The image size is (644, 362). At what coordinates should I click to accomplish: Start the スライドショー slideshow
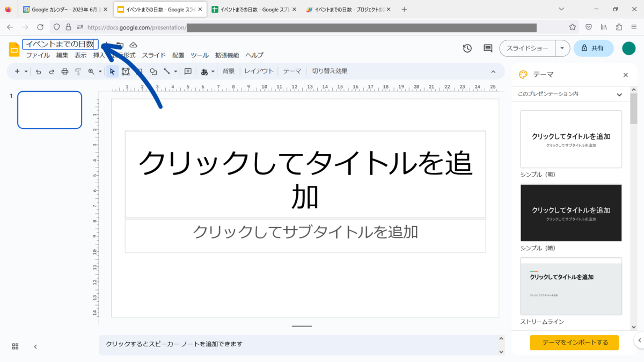point(528,48)
